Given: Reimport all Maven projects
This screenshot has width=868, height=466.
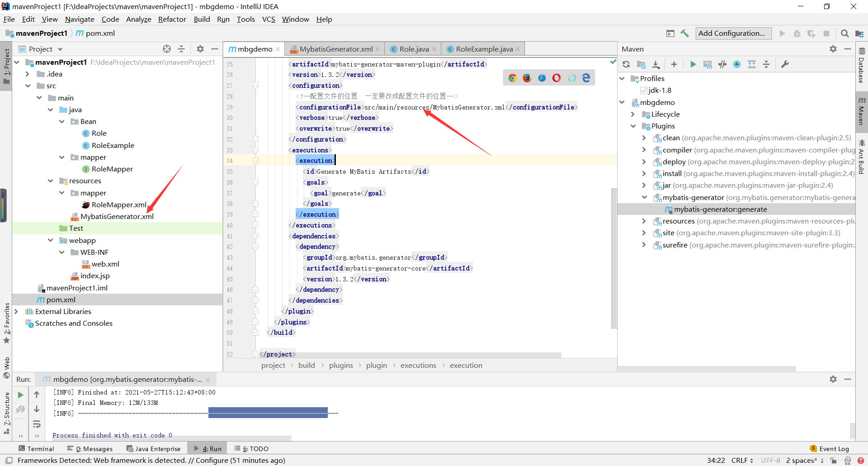Looking at the screenshot, I should [x=626, y=64].
